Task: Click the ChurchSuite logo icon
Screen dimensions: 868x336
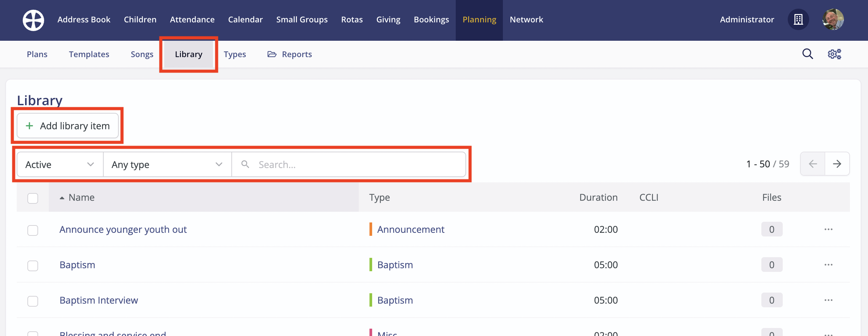Action: [x=33, y=20]
